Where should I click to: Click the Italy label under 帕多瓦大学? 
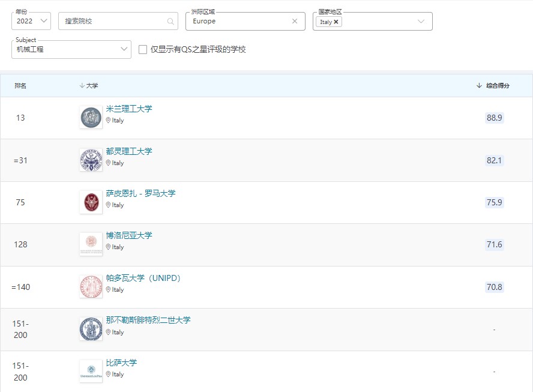pos(118,290)
